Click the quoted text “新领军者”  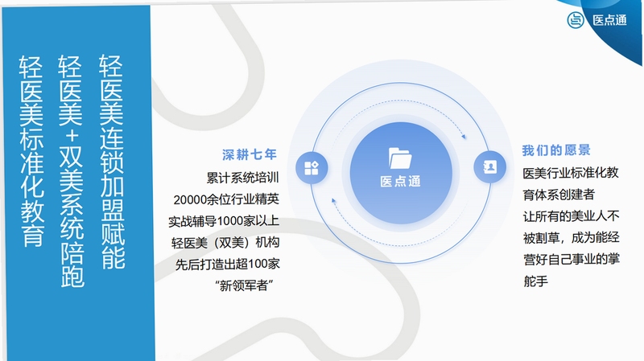(x=244, y=285)
